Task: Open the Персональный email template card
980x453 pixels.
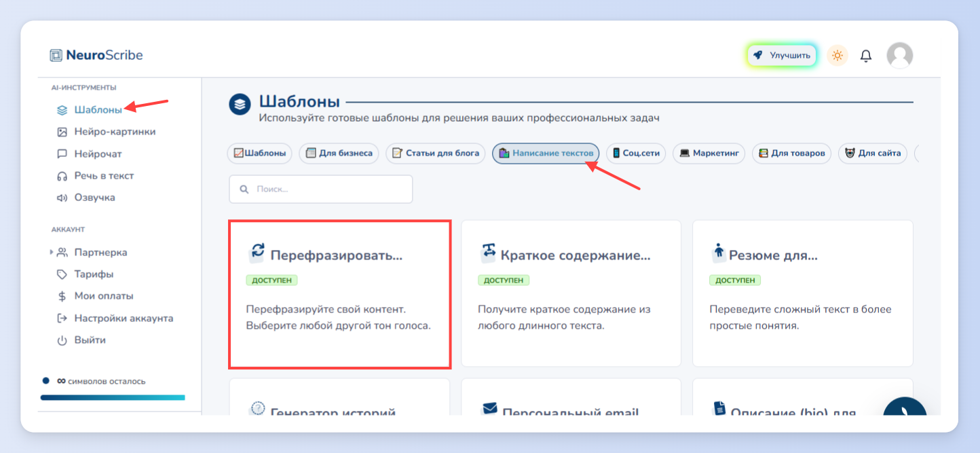Action: 571,397
